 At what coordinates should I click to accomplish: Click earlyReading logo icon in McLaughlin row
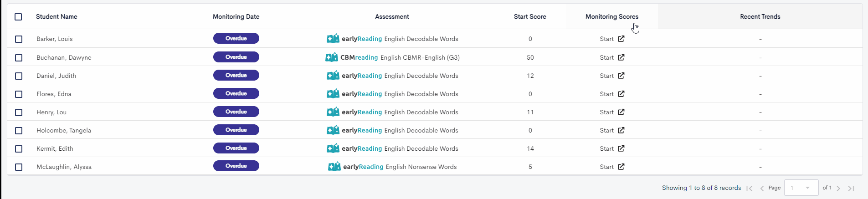[334, 167]
